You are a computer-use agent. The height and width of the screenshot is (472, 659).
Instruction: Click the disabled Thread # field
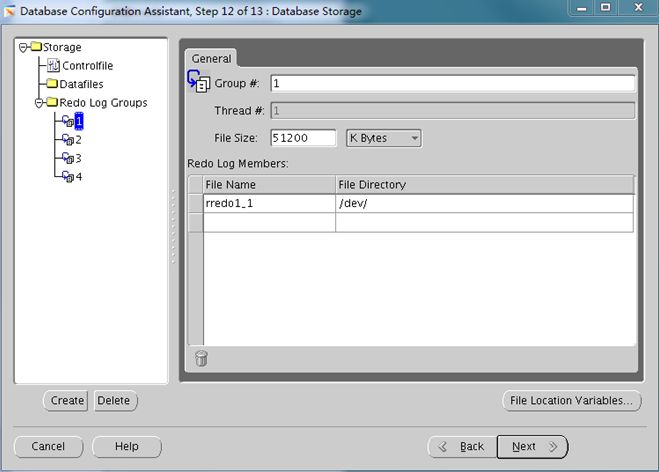(453, 111)
